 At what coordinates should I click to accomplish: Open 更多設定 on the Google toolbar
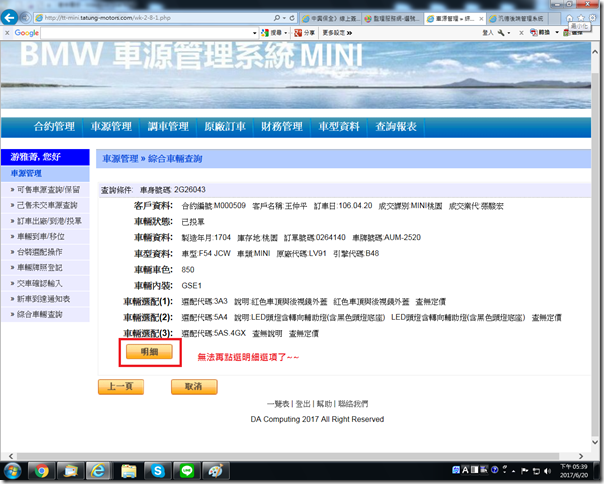tap(337, 33)
